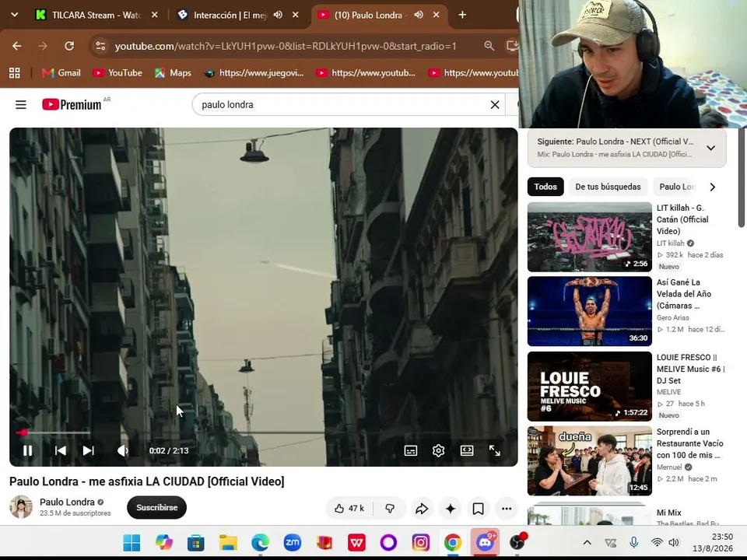
Task: Mute audio on Paulo Londra tab
Action: [419, 15]
